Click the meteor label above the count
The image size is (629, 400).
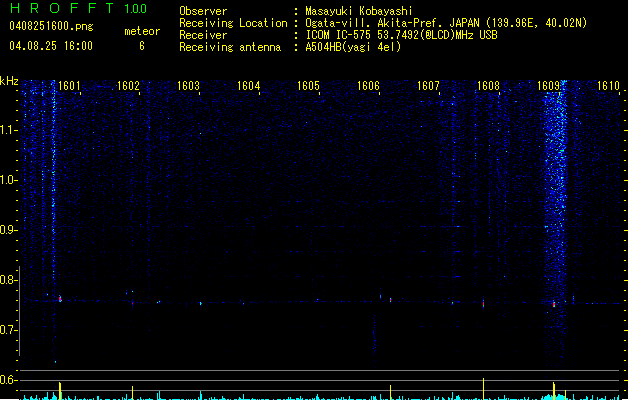click(142, 31)
